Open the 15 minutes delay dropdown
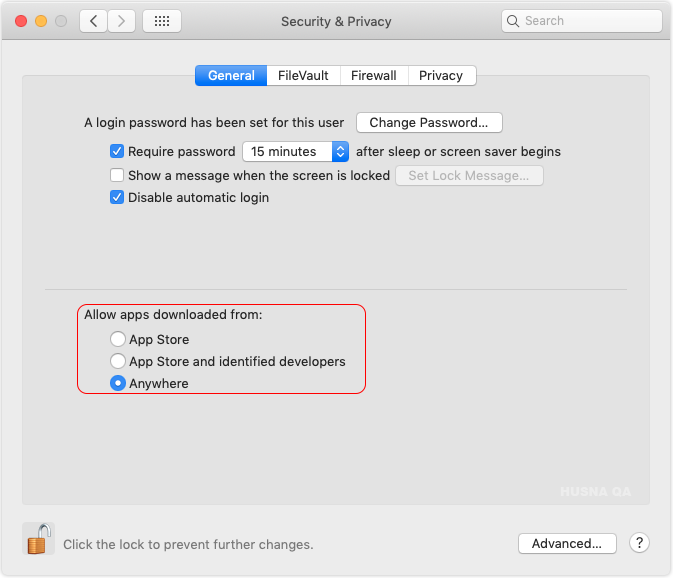673x578 pixels. [x=295, y=151]
